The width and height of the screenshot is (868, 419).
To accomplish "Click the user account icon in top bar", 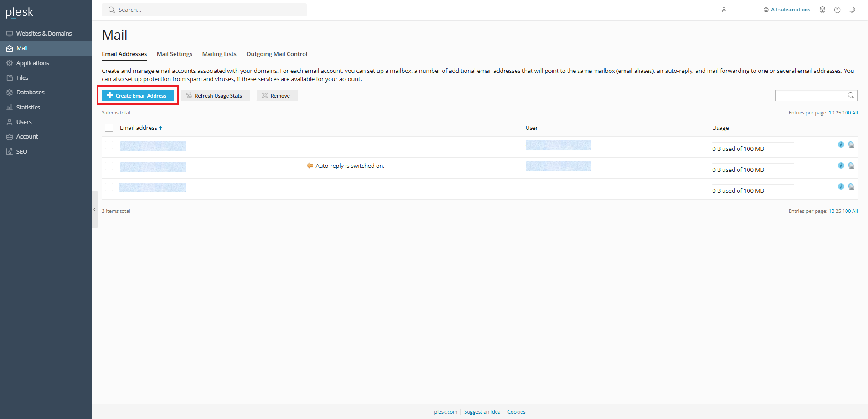I will click(x=724, y=10).
